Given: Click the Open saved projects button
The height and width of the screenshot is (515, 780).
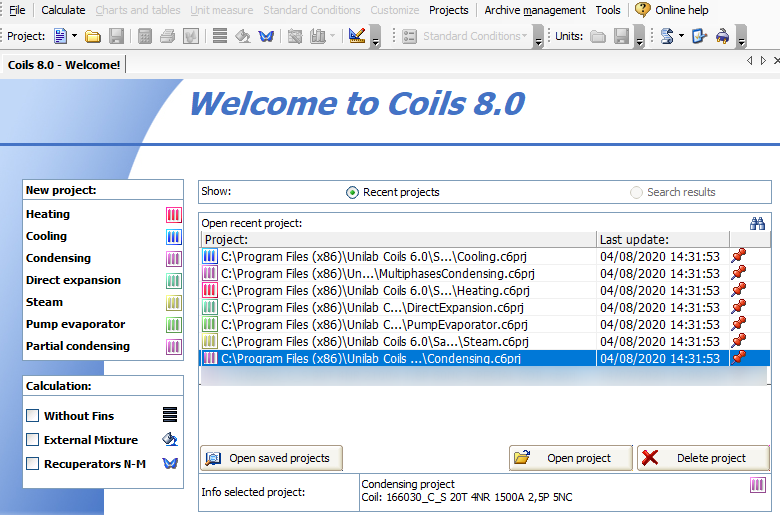Looking at the screenshot, I should (272, 458).
